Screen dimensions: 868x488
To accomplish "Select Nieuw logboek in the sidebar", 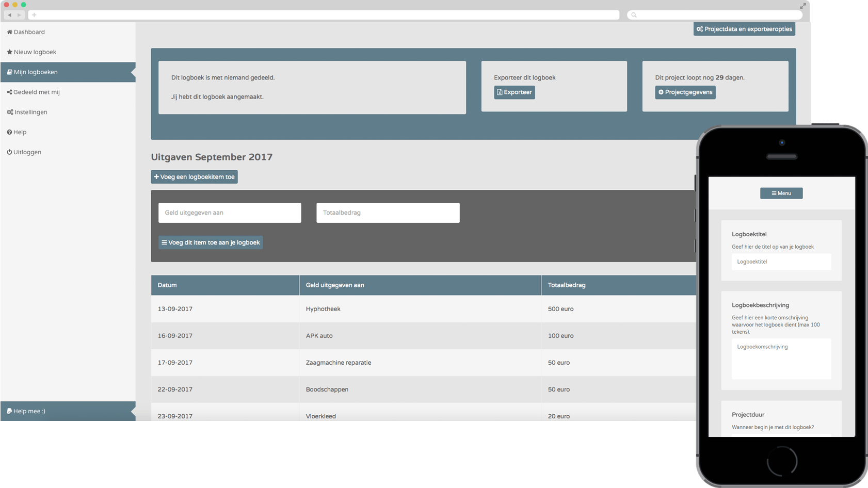I will pyautogui.click(x=68, y=52).
